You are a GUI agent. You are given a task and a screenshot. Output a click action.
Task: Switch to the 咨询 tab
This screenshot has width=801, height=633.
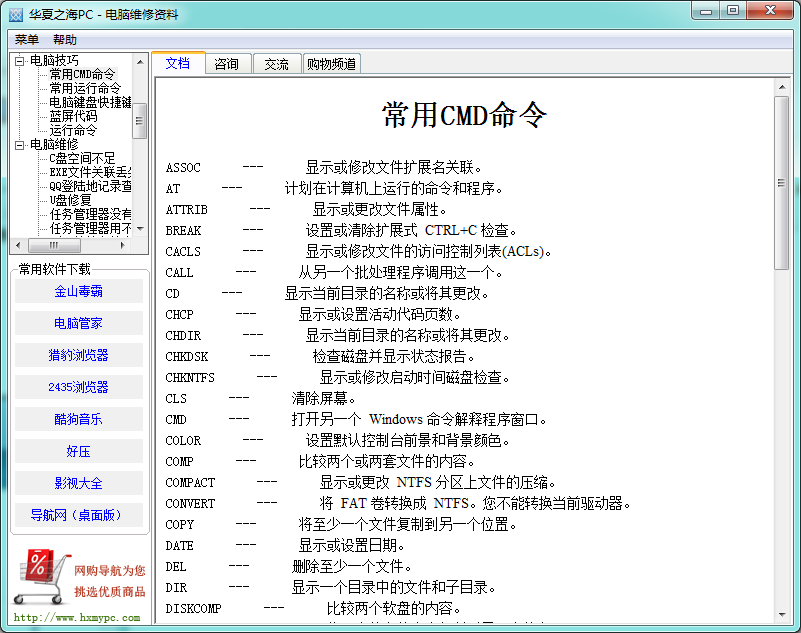point(227,64)
